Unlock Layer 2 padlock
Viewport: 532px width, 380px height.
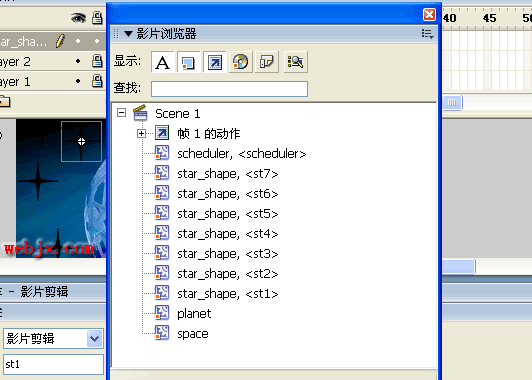tap(97, 61)
